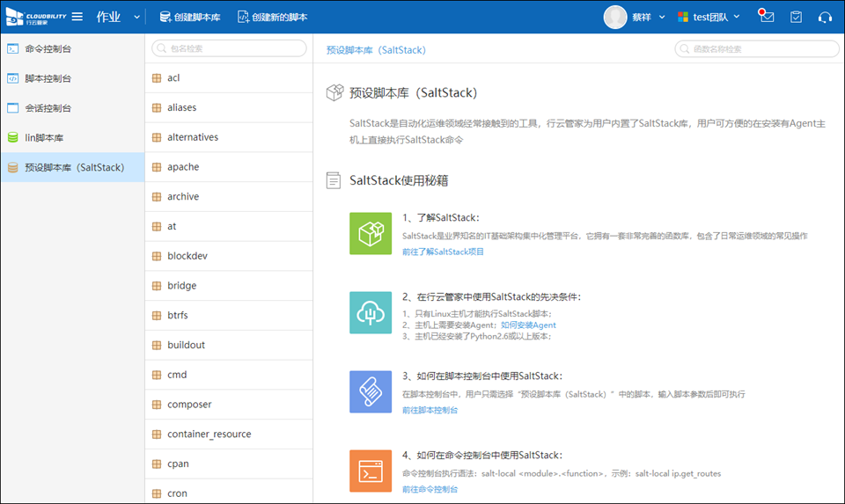
Task: Select the at package
Action: 229,226
